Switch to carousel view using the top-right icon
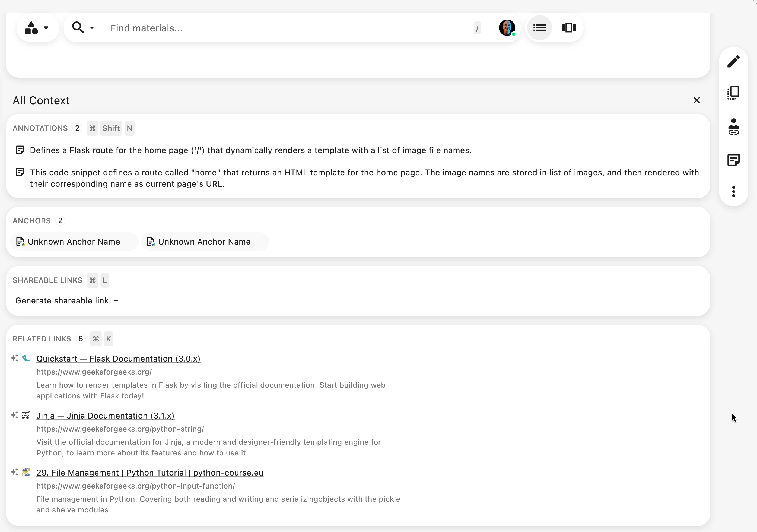 tap(568, 28)
